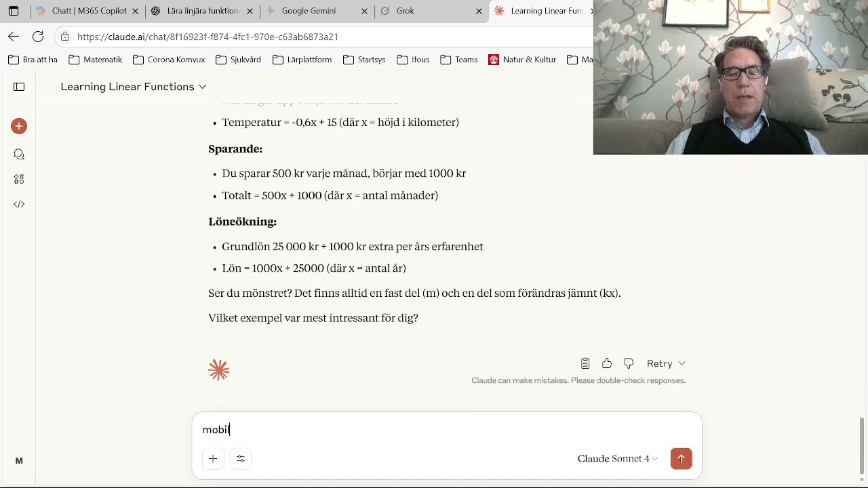Send the message with the orange arrow button
Image resolution: width=868 pixels, height=488 pixels.
(681, 458)
